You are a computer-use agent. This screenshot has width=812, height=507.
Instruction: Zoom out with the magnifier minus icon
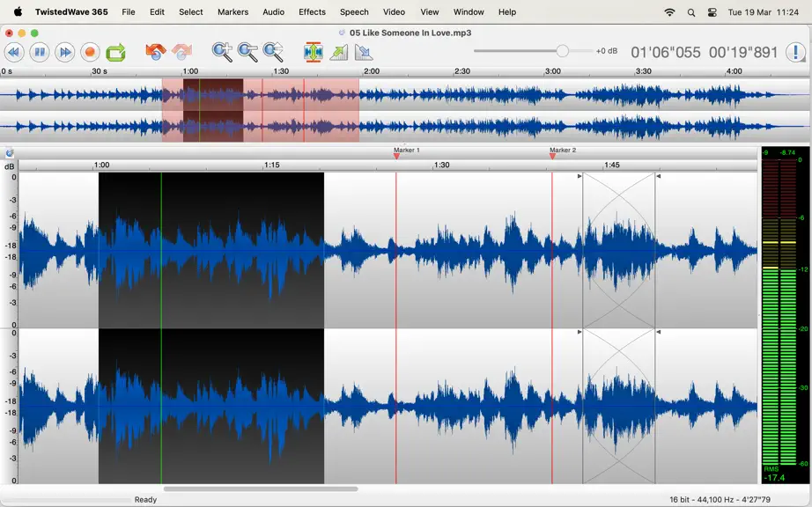coord(247,52)
